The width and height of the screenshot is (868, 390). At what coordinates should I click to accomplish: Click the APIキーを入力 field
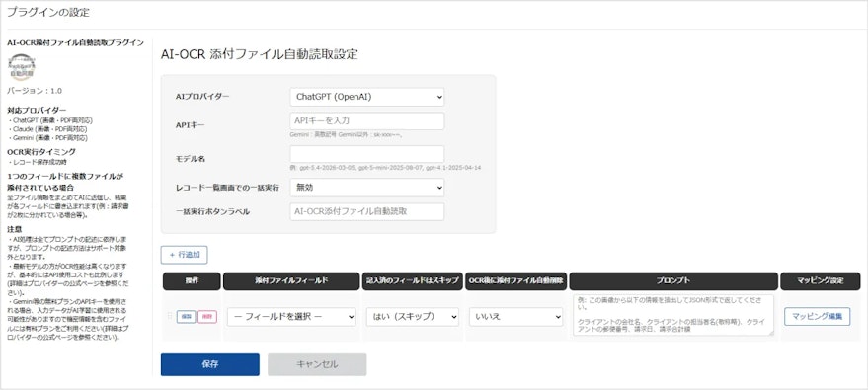click(367, 121)
